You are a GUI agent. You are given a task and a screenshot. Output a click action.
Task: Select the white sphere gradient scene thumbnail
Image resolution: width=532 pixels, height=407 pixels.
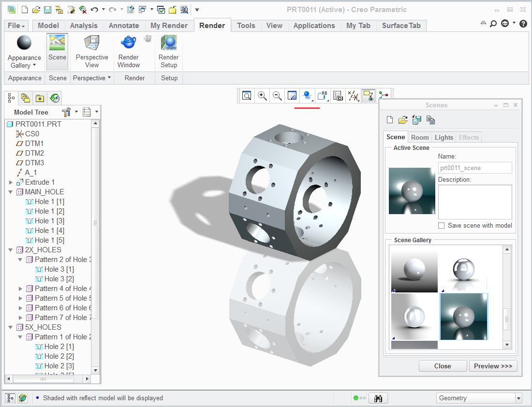pyautogui.click(x=414, y=270)
